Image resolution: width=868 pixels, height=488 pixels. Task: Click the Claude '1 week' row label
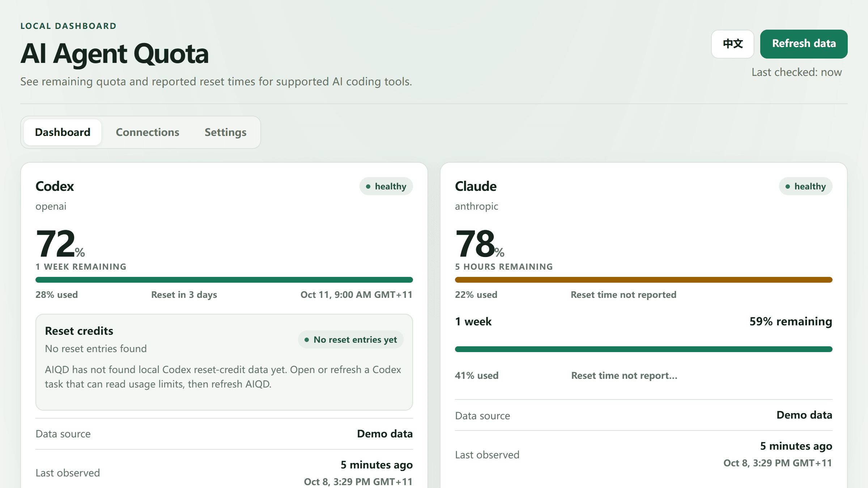point(473,321)
